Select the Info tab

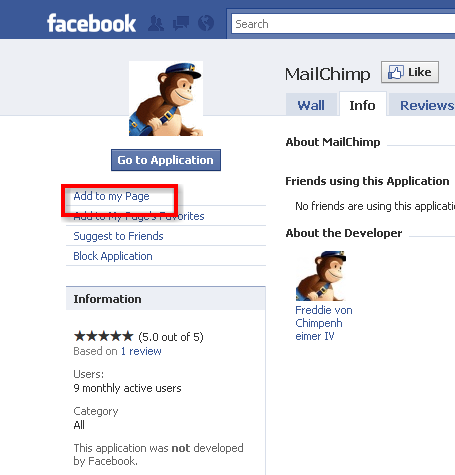tap(363, 105)
